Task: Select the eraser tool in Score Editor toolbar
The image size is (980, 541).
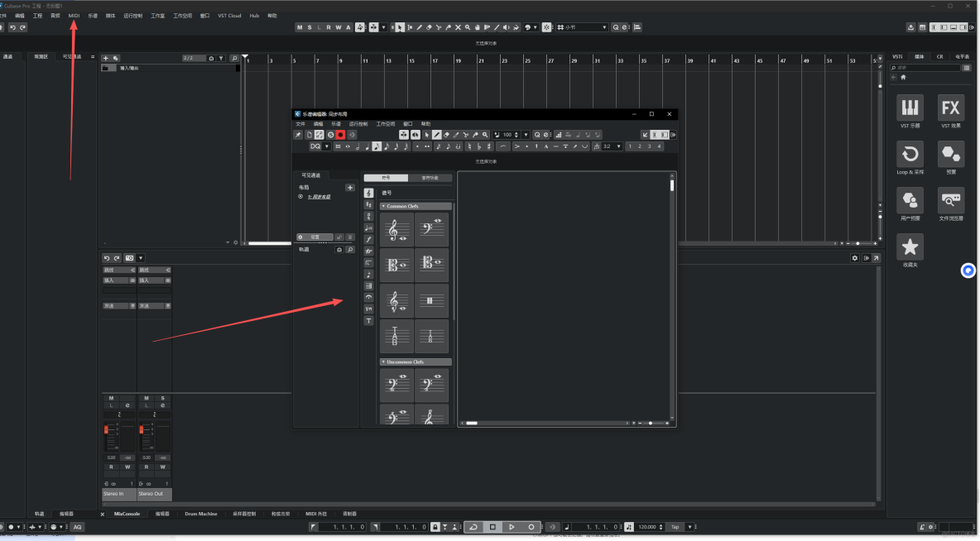Action: click(446, 135)
